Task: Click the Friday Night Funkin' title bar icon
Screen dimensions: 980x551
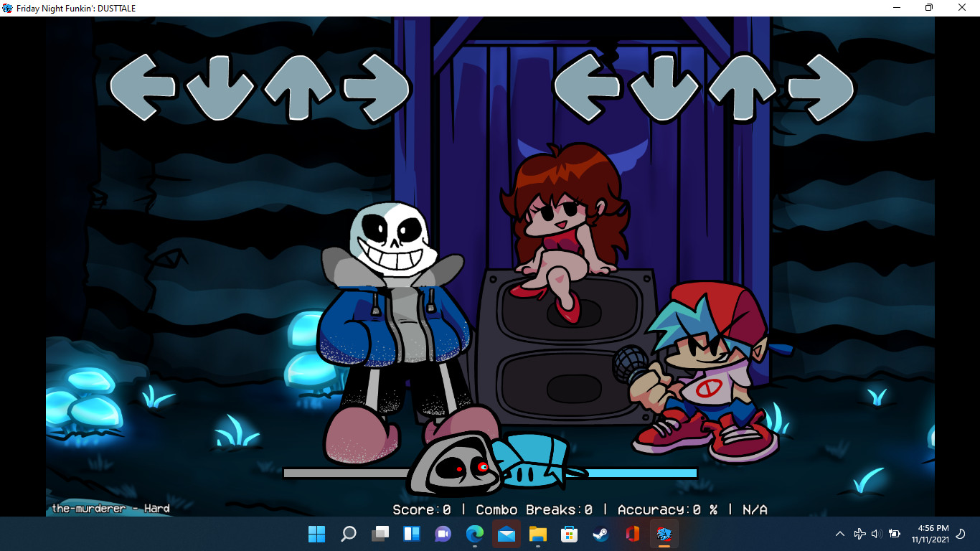Action: 7,8
